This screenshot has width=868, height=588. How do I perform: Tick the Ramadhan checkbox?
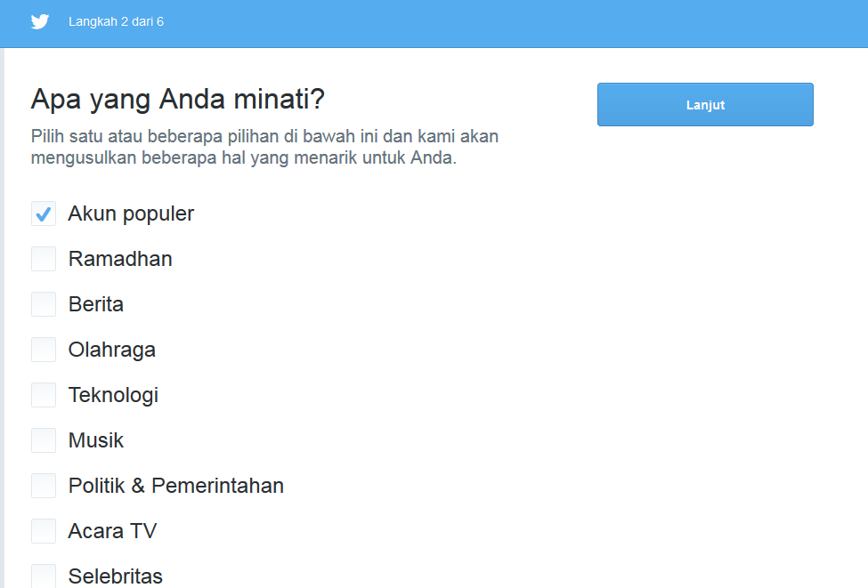click(44, 259)
